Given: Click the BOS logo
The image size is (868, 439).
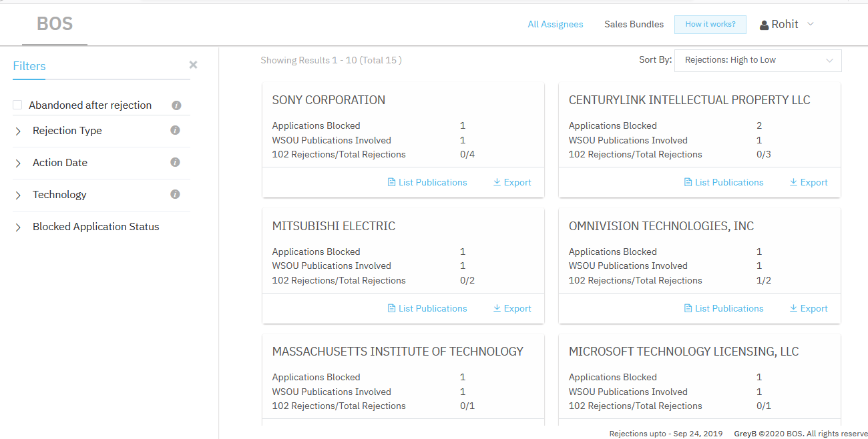Looking at the screenshot, I should (55, 24).
